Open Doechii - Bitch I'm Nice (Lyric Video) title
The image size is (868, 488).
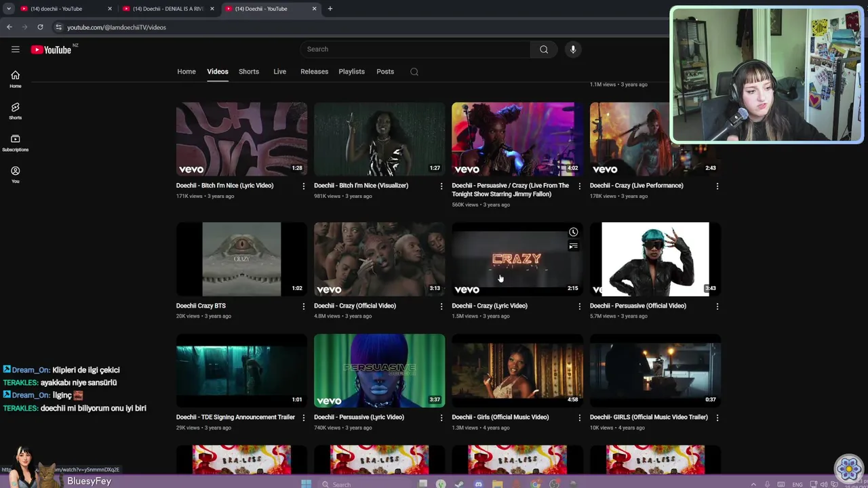pyautogui.click(x=224, y=186)
